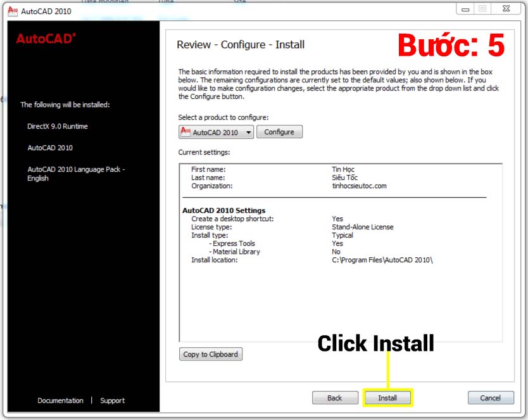Minimize the AutoCAD 2010 installer window
Image resolution: width=528 pixels, height=420 pixels.
click(465, 9)
